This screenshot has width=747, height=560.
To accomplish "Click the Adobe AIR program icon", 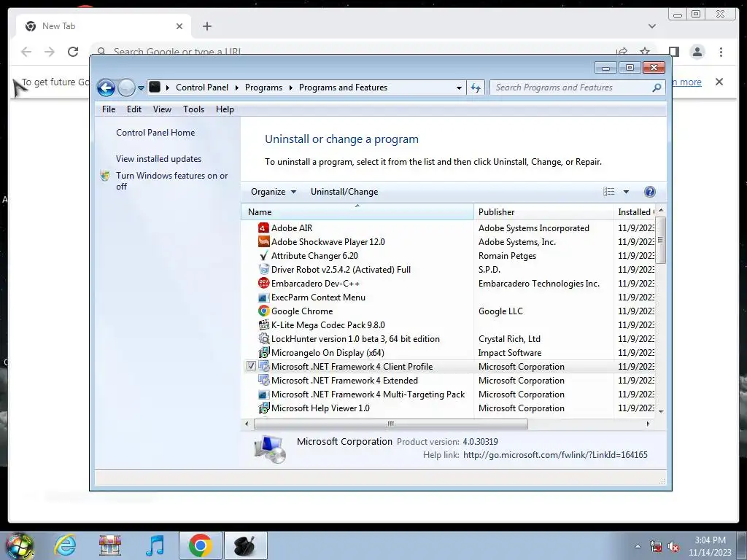I will (x=263, y=228).
